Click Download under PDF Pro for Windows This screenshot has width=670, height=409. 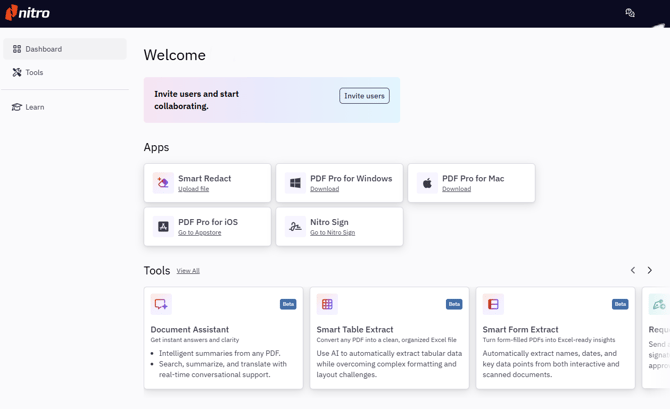(x=324, y=189)
